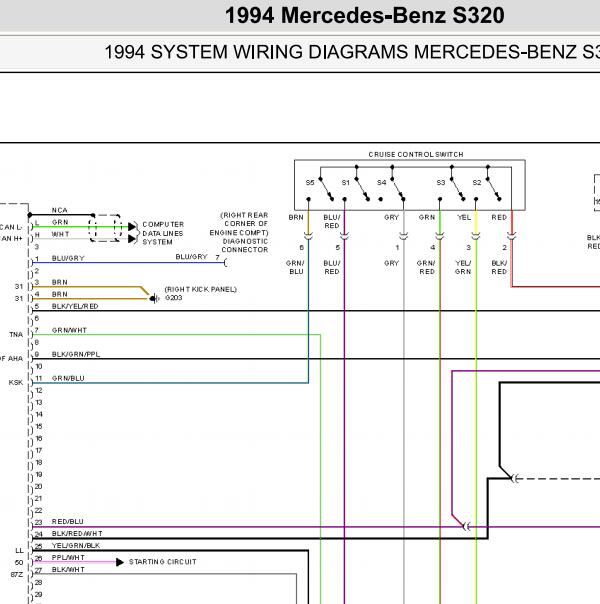The height and width of the screenshot is (604, 600).
Task: Click the 'NCA' wire label
Action: (60, 210)
